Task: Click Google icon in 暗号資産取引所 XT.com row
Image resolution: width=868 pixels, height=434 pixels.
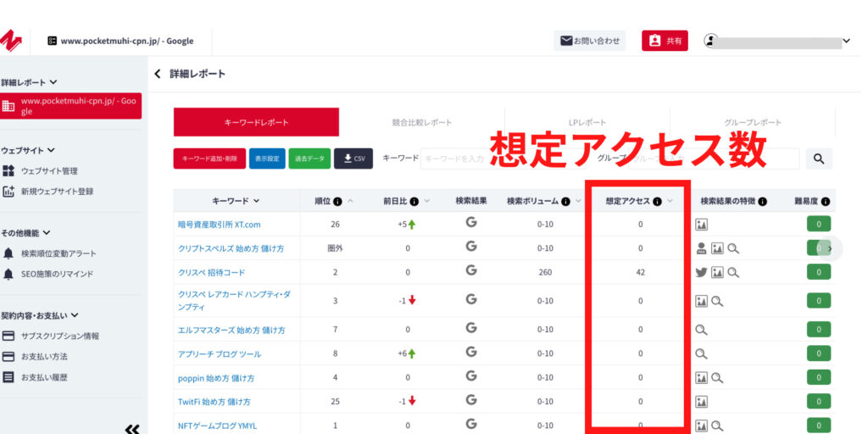Action: coord(471,223)
